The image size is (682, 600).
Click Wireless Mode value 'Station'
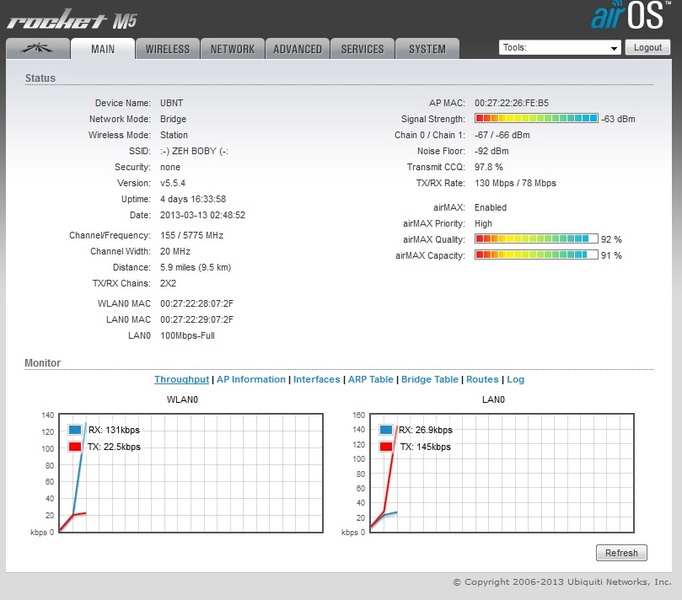click(x=174, y=135)
